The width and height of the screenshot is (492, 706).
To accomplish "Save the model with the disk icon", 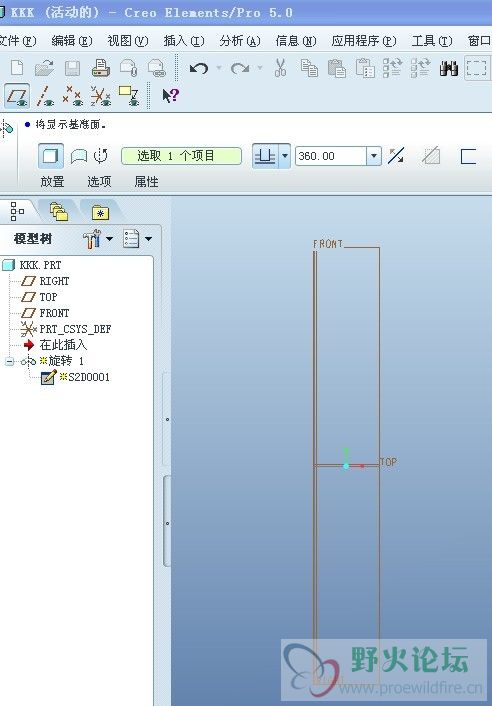I will coord(72,68).
